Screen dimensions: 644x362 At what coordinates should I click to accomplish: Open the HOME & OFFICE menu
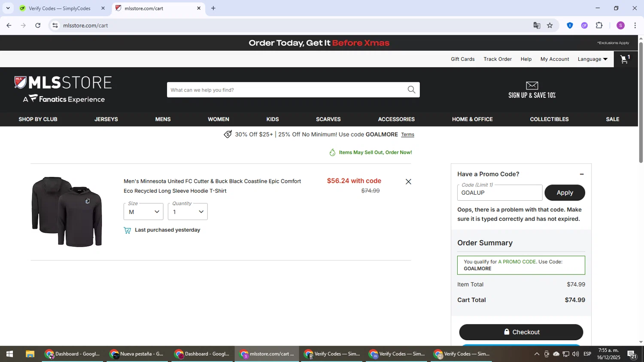click(x=472, y=119)
